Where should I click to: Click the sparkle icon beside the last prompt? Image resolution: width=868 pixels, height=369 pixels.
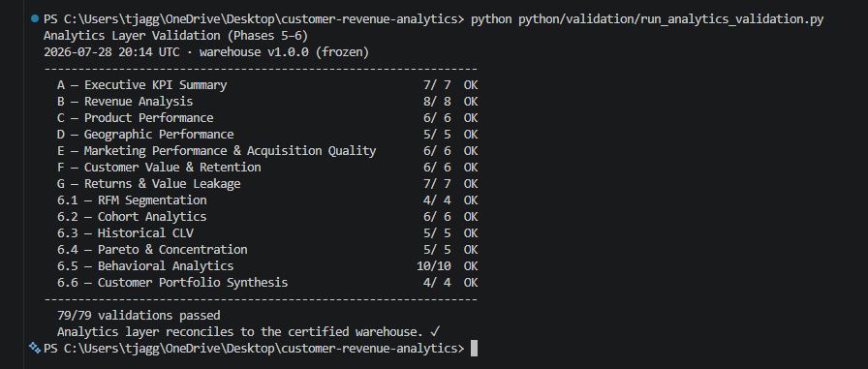click(35, 348)
